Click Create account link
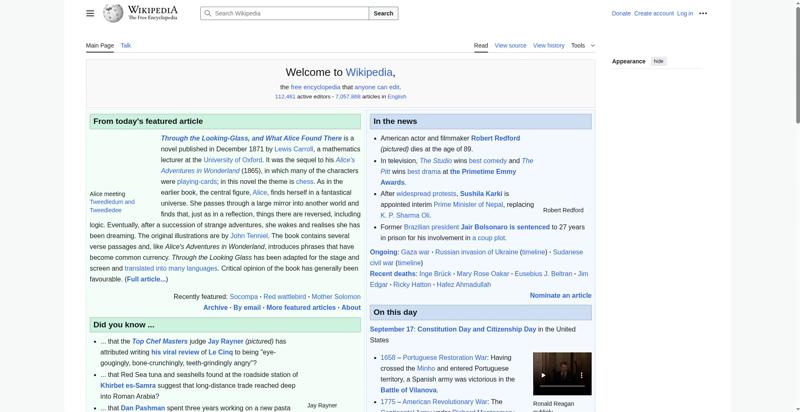The height and width of the screenshot is (412, 800). [654, 13]
